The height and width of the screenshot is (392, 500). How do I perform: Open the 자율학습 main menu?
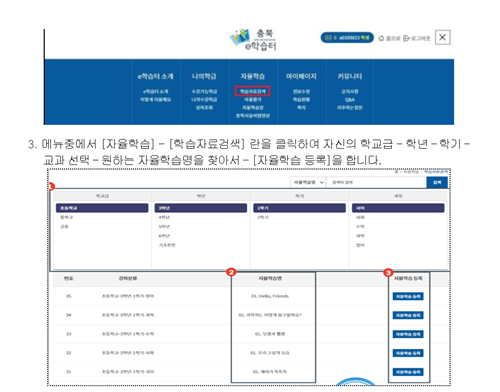coord(253,76)
